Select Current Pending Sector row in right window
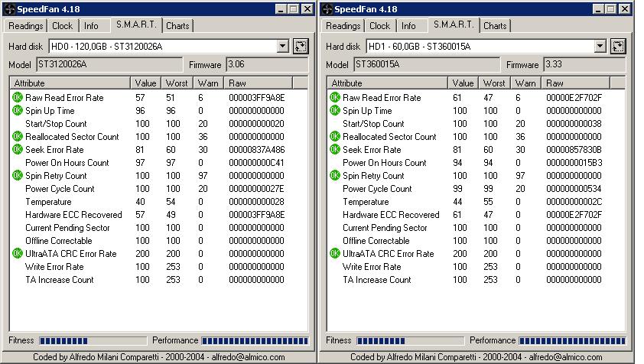Viewport: 644px width, 364px height. point(476,228)
